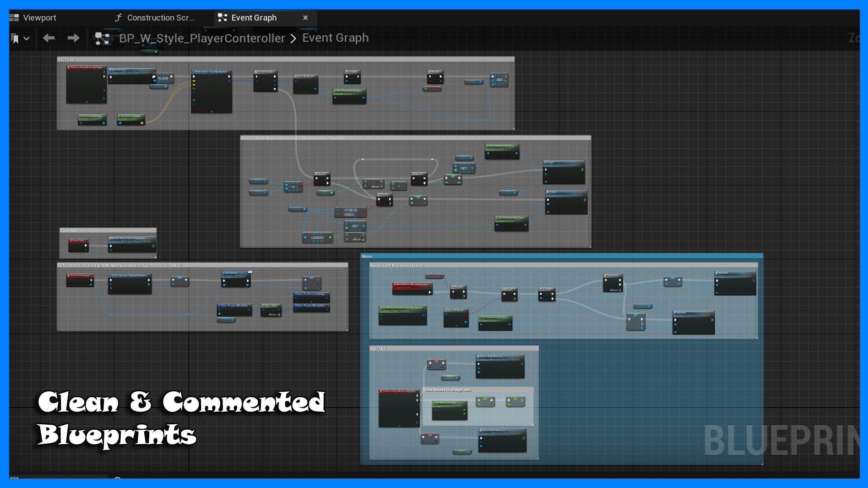Toggle the red boolean checkbox on the Highlight node
868x488 pixels.
[717, 289]
